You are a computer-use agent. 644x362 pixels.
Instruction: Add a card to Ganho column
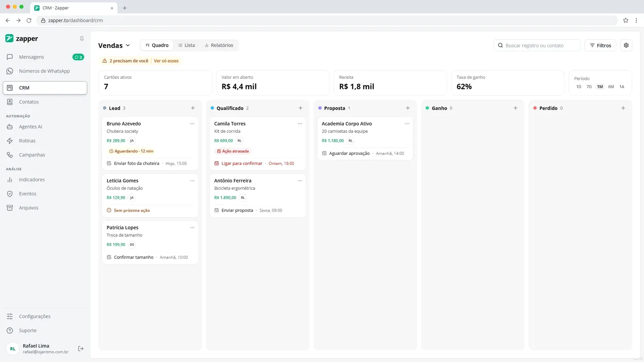(516, 108)
